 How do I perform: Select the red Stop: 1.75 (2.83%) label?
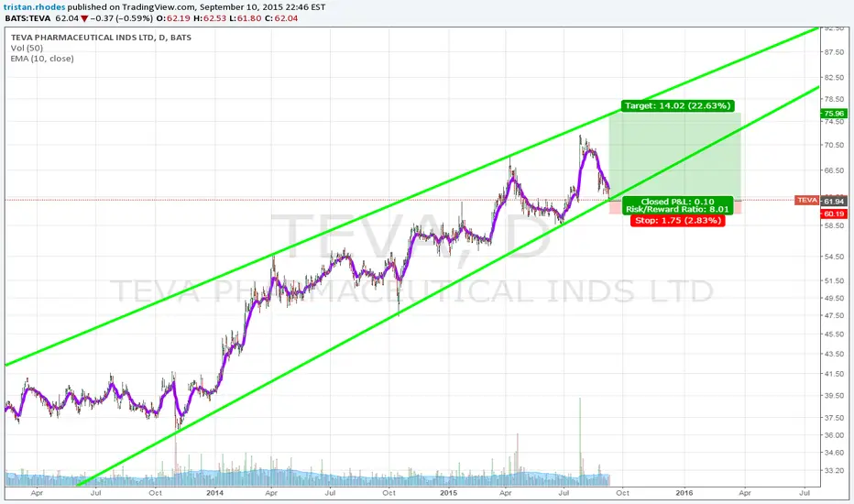pos(677,221)
